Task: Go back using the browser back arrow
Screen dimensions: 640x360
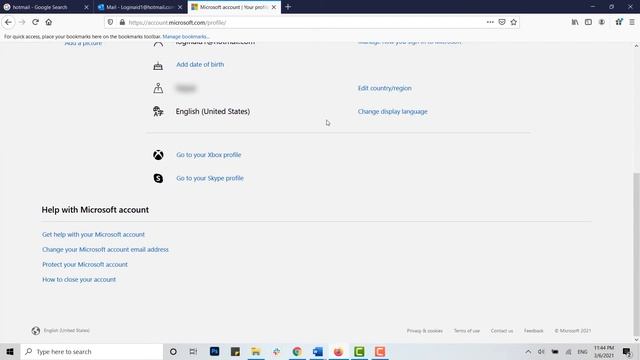Action: point(9,22)
